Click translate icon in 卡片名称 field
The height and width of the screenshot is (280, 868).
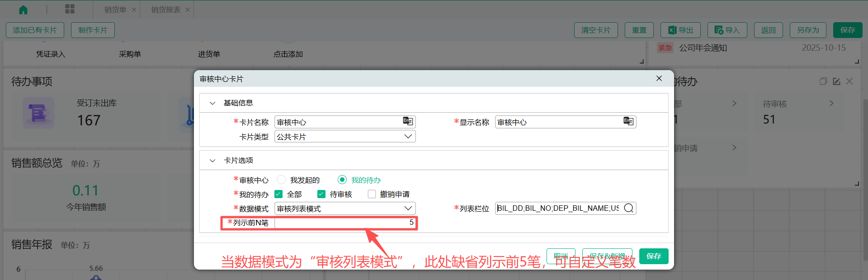click(x=408, y=121)
